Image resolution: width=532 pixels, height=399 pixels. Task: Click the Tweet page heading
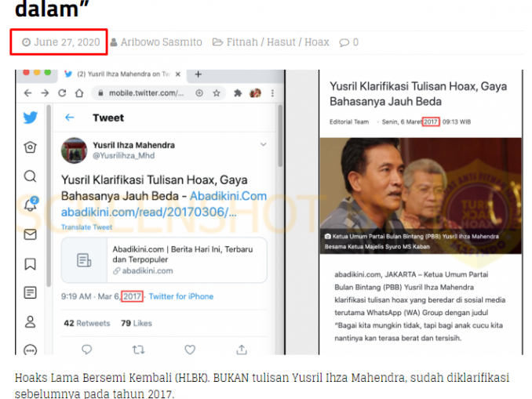click(108, 118)
